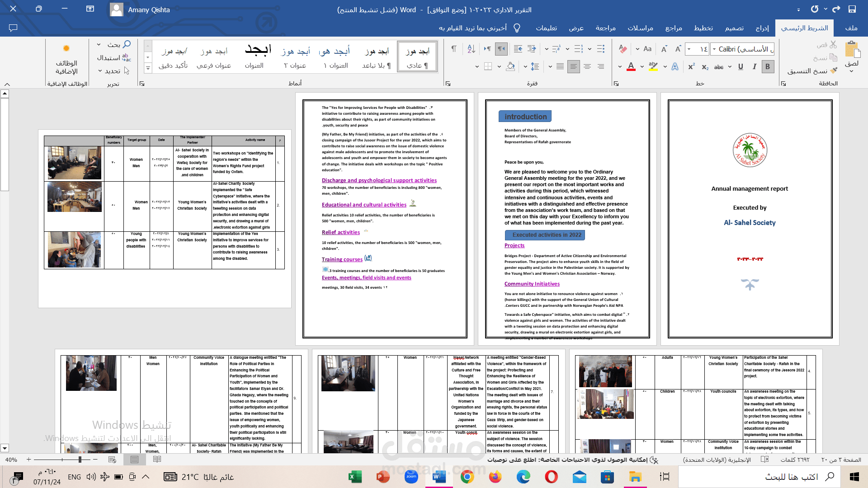Screen dimensions: 868x488
Task: Click the Sort A-Z icon
Action: 471,49
